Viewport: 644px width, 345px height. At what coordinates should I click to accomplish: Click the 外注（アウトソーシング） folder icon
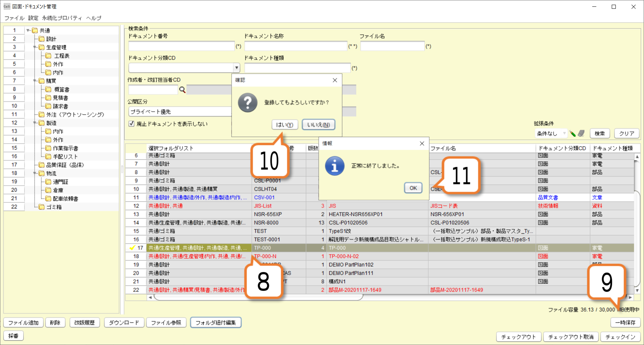tap(42, 114)
